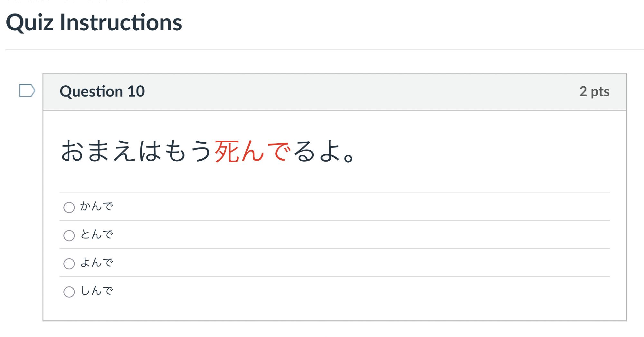Screen dimensions: 644x337
Task: Click the red 死んで text
Action: (x=253, y=151)
